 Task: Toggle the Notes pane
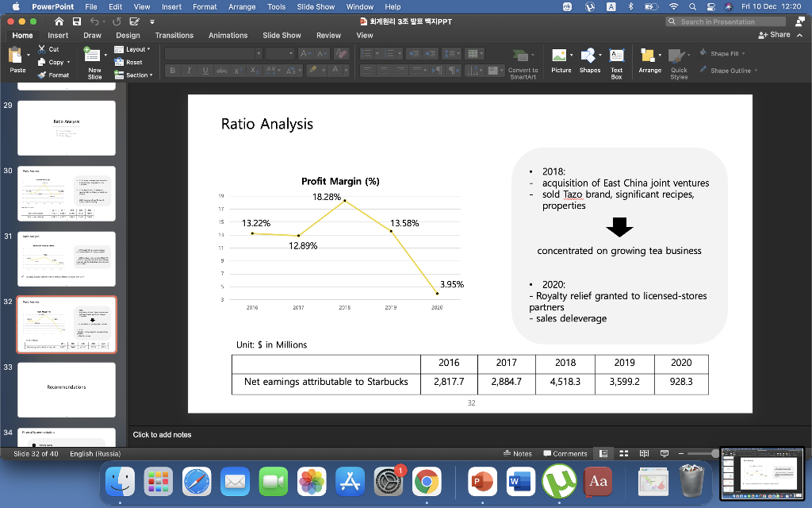tap(517, 453)
